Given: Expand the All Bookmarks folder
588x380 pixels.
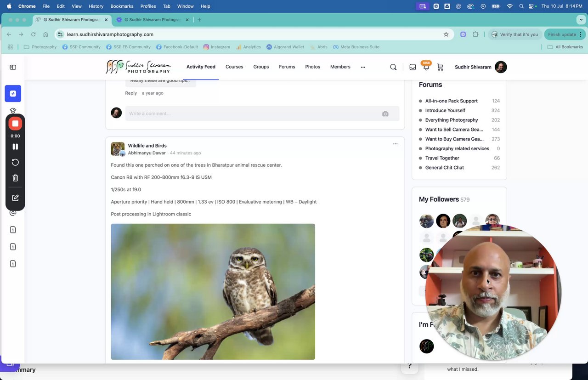Looking at the screenshot, I should click(565, 47).
